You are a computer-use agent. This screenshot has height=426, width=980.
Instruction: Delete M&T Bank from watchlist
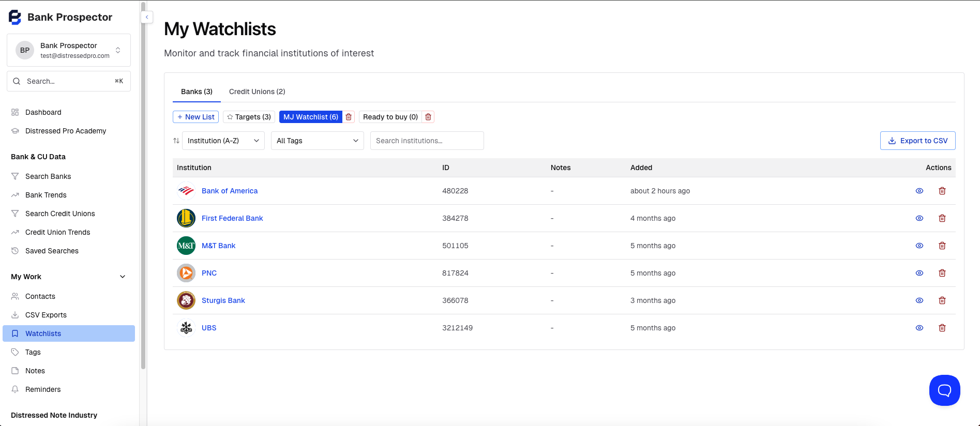942,246
